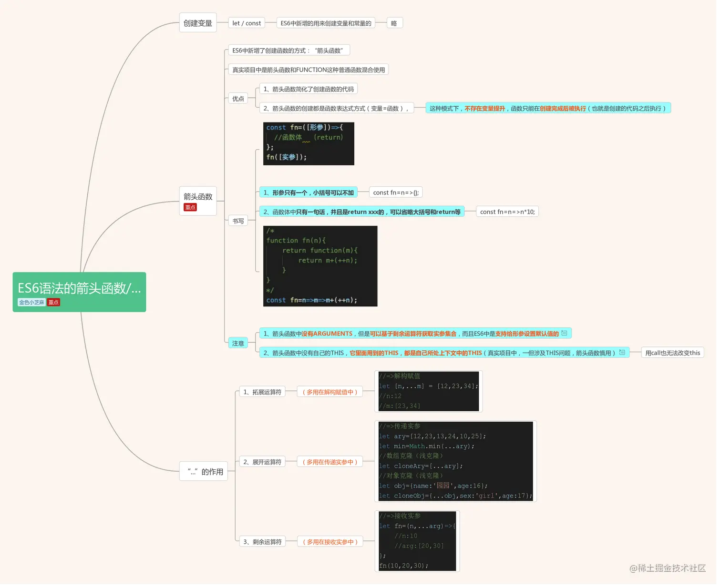Select the “...” 的作用 node

pos(204,471)
